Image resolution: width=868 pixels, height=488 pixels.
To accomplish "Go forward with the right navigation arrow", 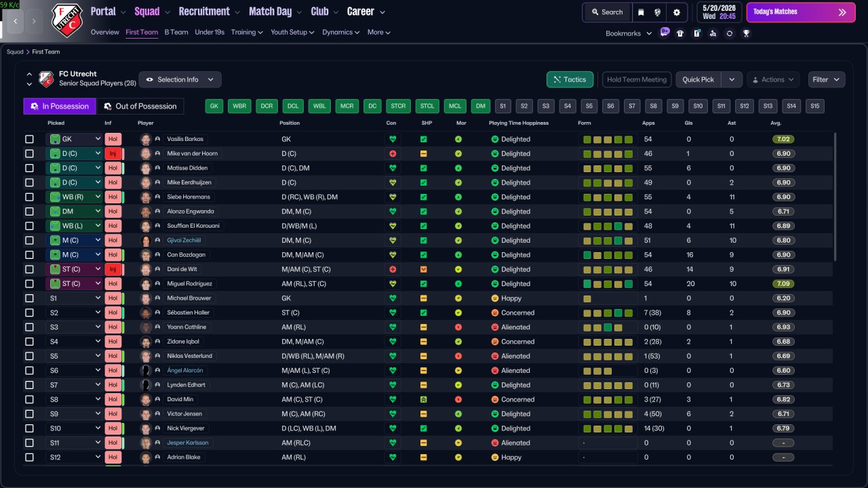I will pyautogui.click(x=34, y=21).
